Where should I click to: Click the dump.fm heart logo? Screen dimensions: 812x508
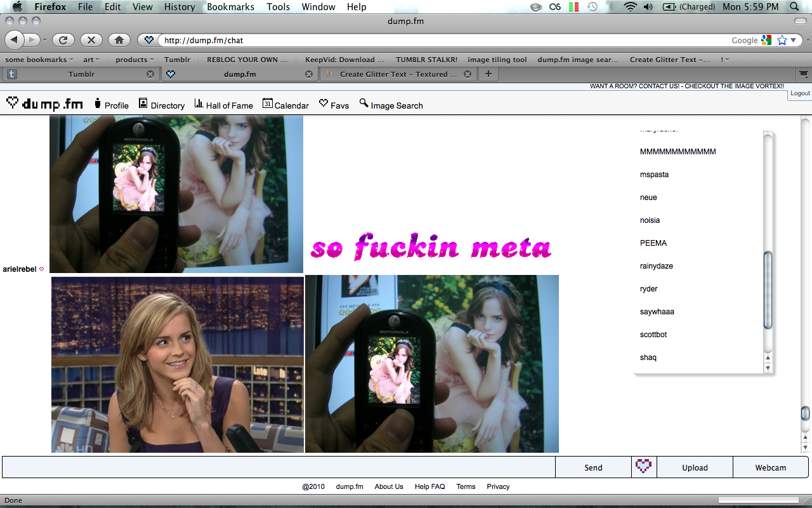coord(12,102)
